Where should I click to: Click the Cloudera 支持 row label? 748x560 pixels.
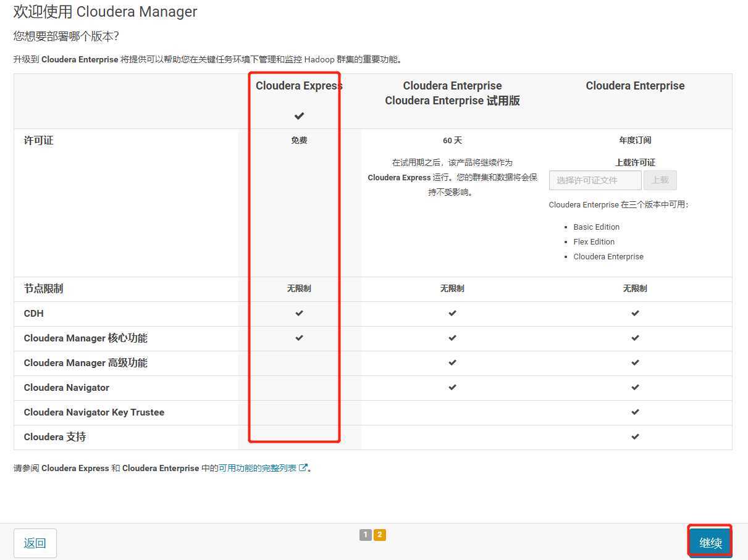point(55,437)
